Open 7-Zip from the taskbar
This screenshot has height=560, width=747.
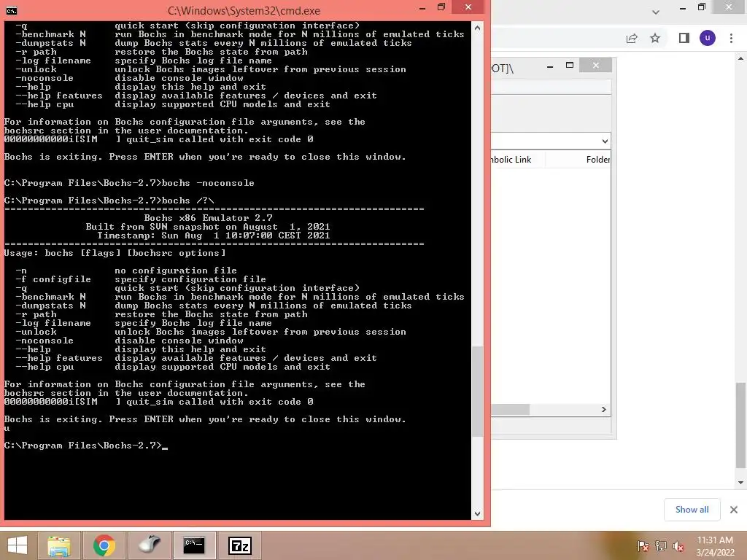tap(239, 545)
